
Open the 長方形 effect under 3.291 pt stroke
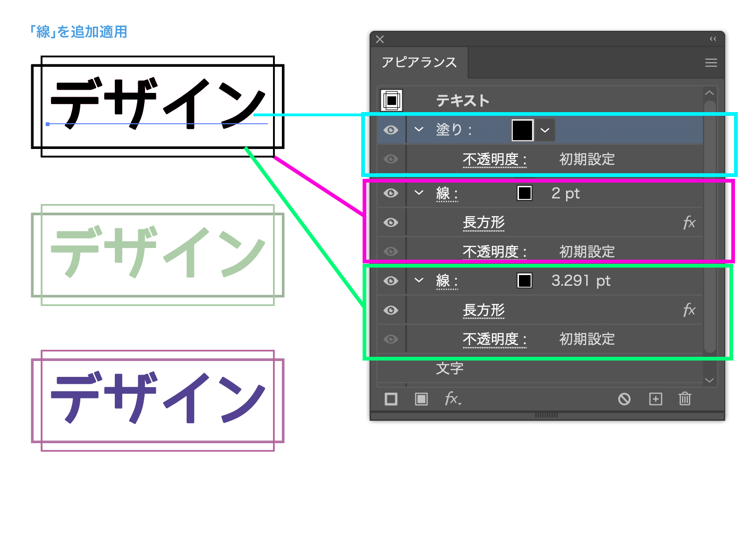coord(483,310)
